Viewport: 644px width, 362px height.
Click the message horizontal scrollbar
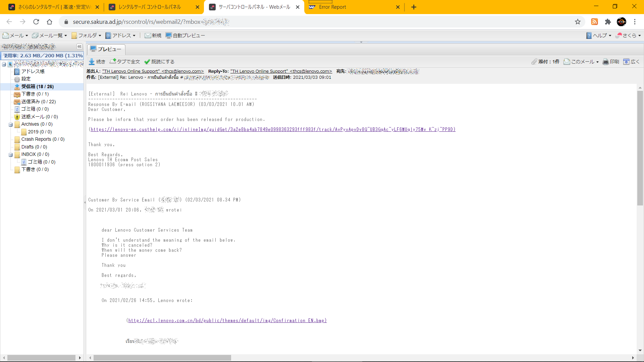coord(162,358)
